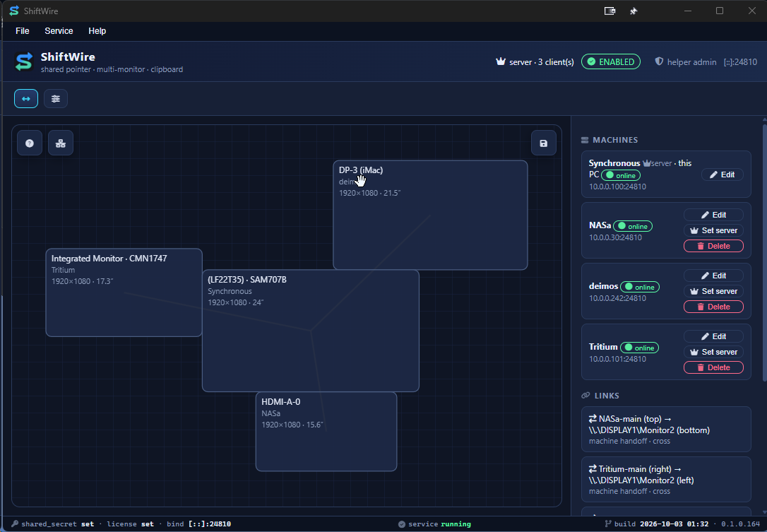Click the swap arrows icon on Tritium-main link
The height and width of the screenshot is (532, 767).
click(x=593, y=468)
